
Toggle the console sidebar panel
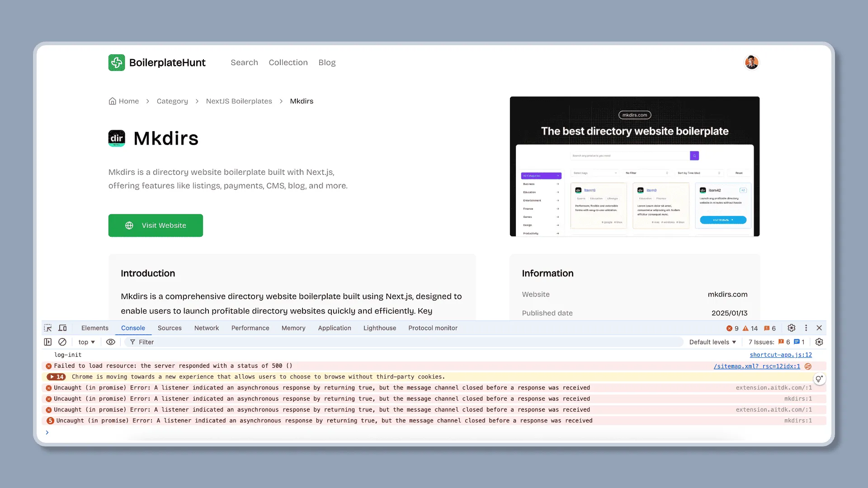pos(48,342)
